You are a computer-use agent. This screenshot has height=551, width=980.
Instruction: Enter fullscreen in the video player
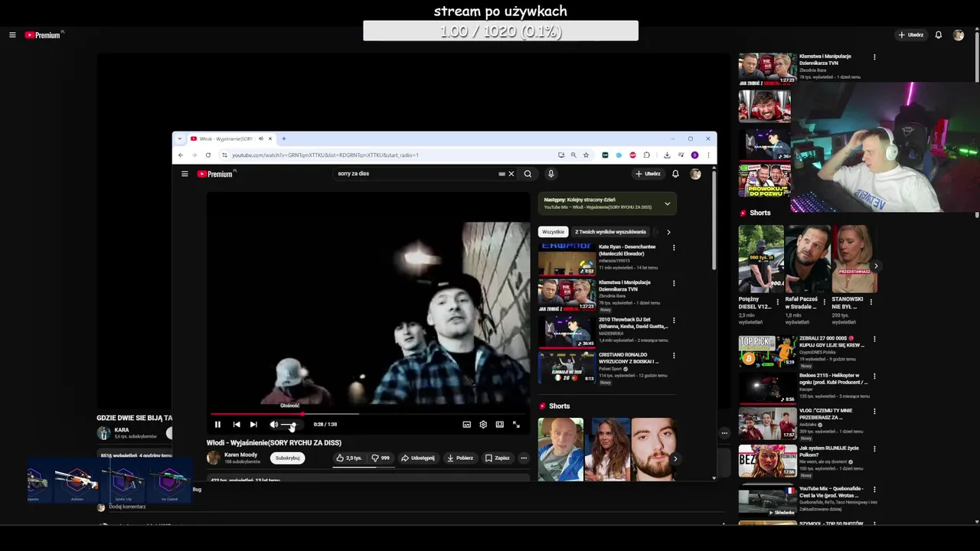516,424
